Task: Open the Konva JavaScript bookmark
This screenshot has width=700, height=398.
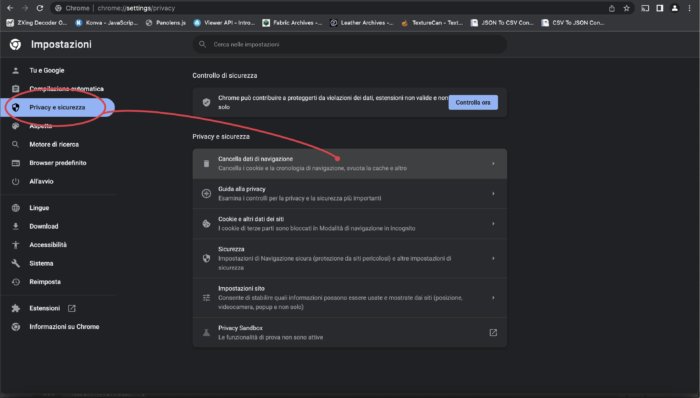Action: (107, 23)
